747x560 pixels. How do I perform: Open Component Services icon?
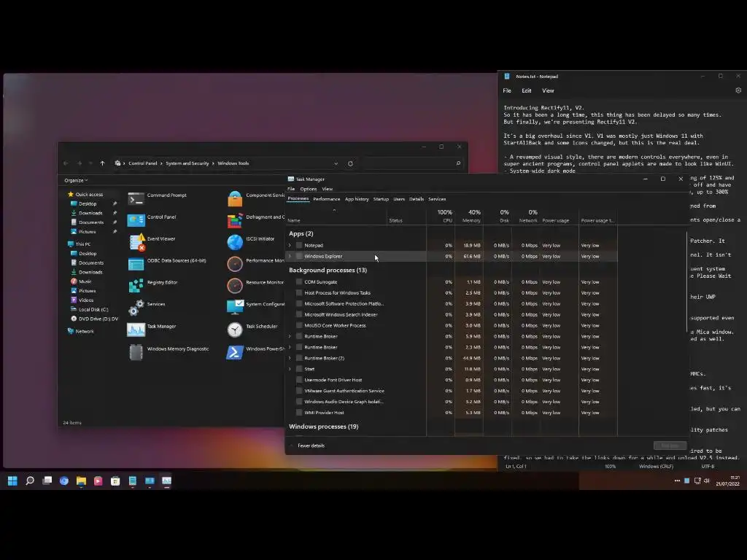(235, 198)
